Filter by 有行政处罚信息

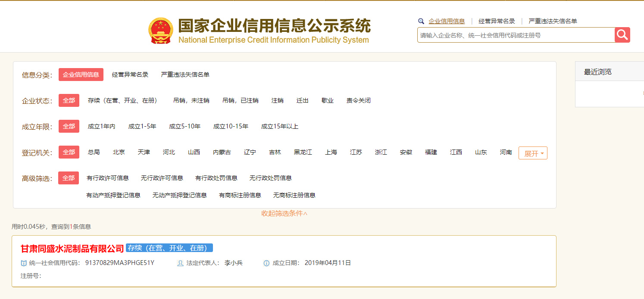pos(216,178)
